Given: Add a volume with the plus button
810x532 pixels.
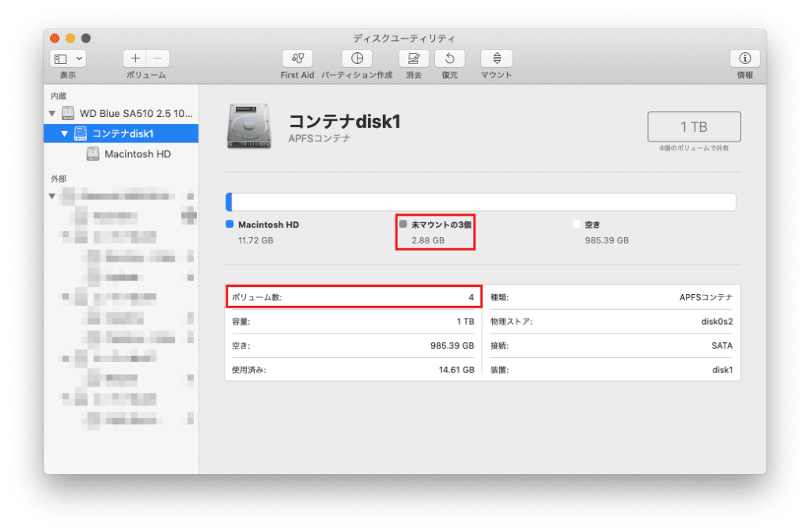Looking at the screenshot, I should (x=135, y=58).
